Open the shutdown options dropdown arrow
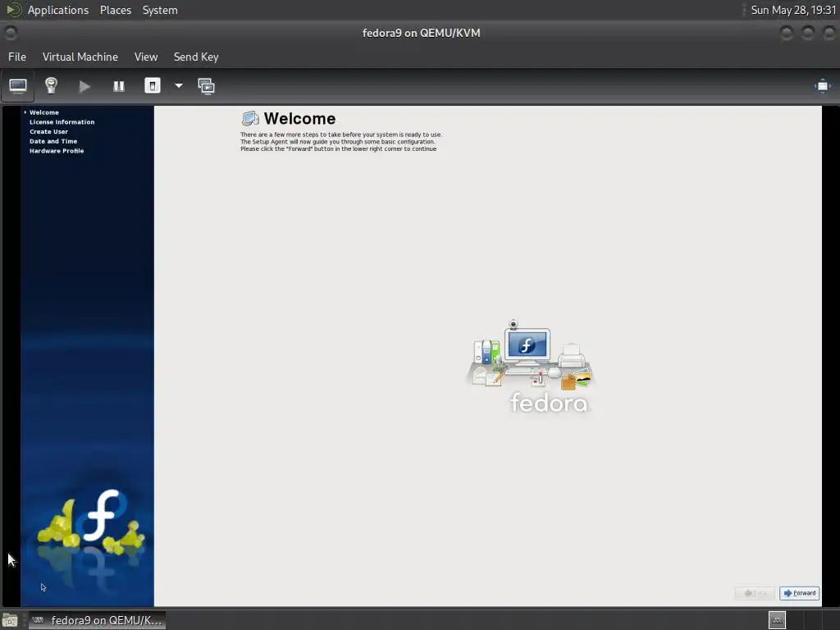The height and width of the screenshot is (630, 840). tap(178, 85)
